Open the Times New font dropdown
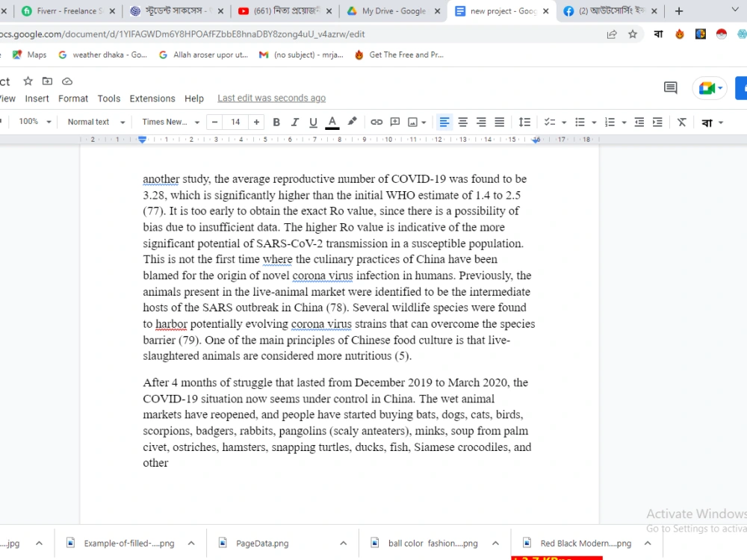This screenshot has width=747, height=560. click(x=170, y=122)
